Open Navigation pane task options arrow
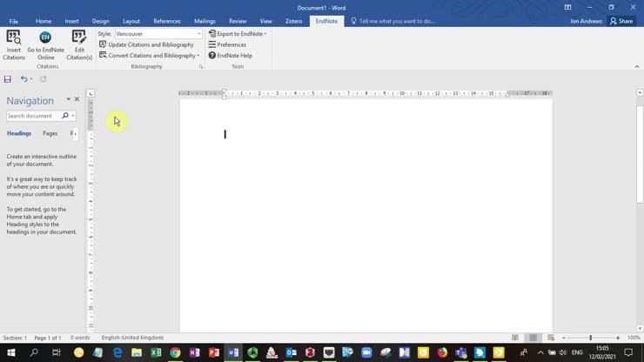This screenshot has height=362, width=644. pos(68,99)
